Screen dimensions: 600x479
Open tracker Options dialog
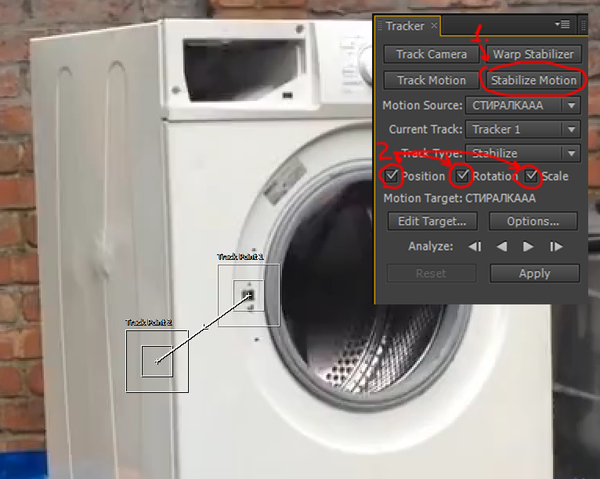click(533, 221)
